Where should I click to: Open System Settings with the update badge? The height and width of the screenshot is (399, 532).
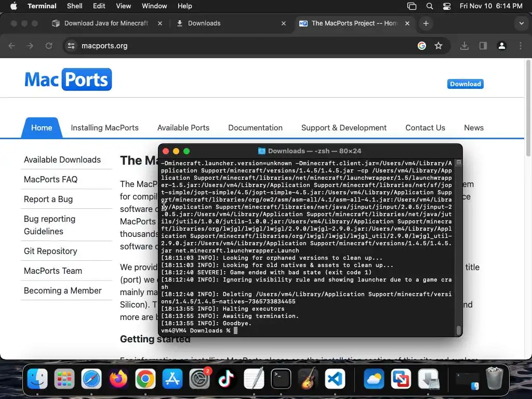[199, 379]
